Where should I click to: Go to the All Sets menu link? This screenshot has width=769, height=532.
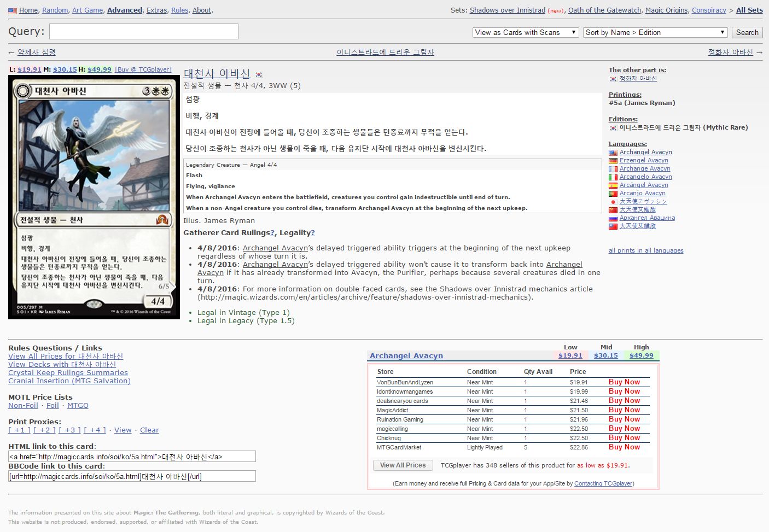[749, 10]
